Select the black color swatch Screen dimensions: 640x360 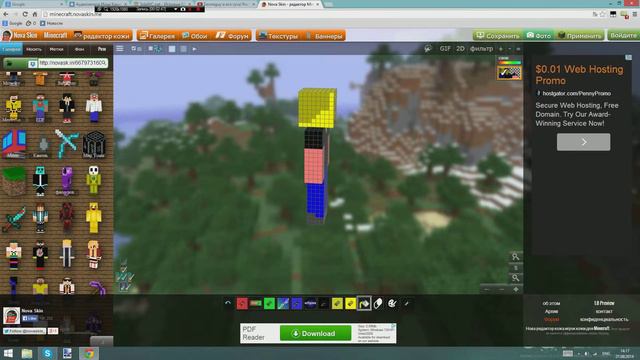[x=324, y=304]
